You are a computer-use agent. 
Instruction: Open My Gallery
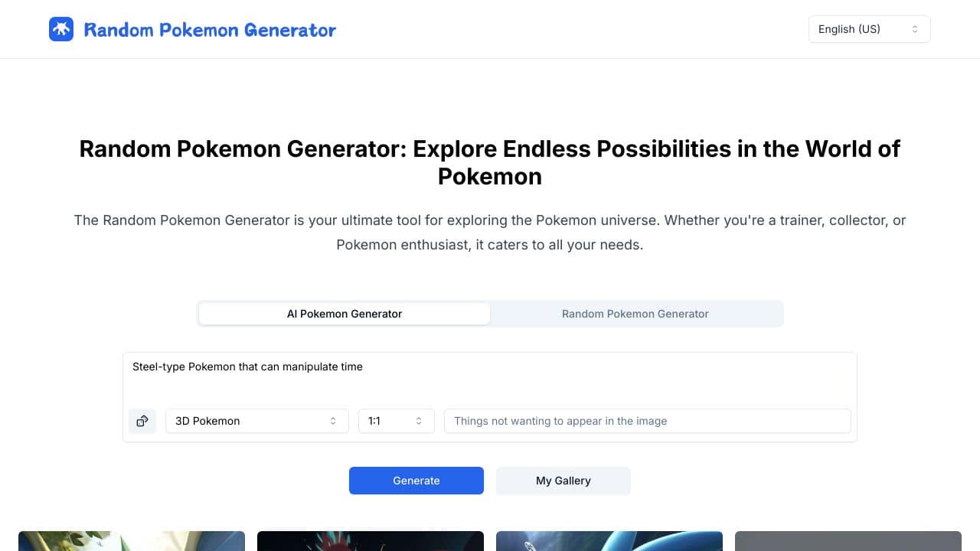563,481
